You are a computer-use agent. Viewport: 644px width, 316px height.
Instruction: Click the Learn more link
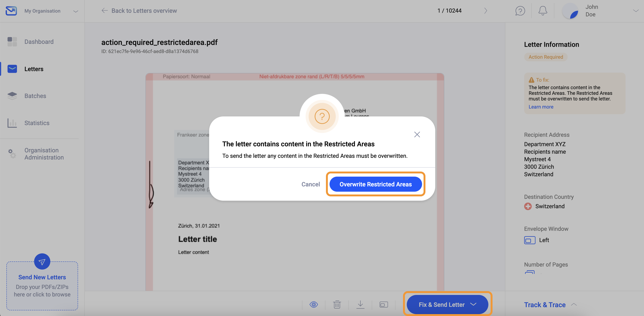click(541, 107)
